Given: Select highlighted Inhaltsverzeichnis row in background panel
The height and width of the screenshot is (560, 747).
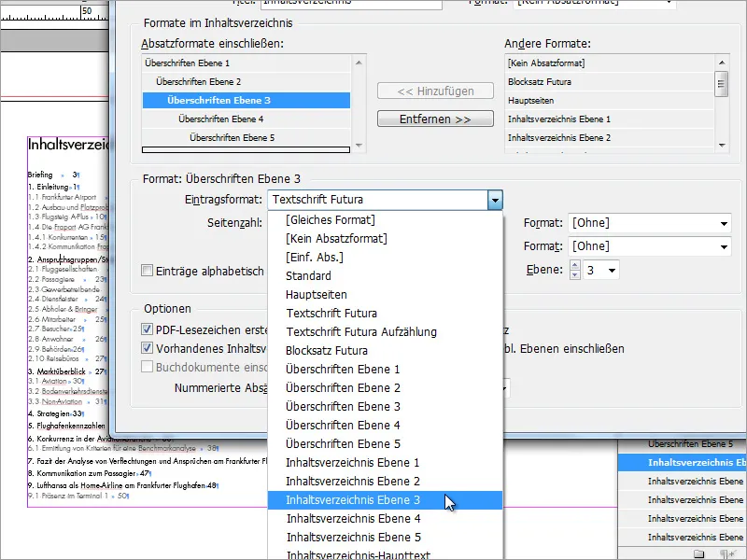Looking at the screenshot, I should click(683, 462).
